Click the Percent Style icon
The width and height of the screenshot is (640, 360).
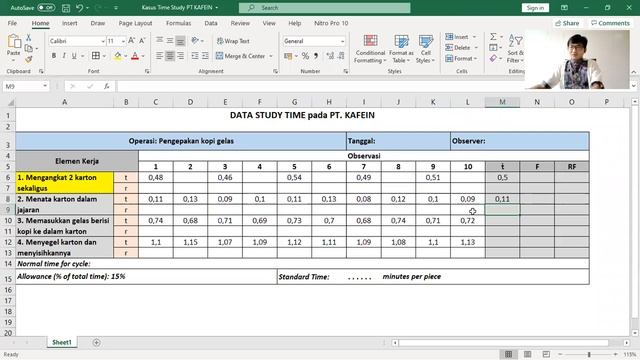point(305,56)
